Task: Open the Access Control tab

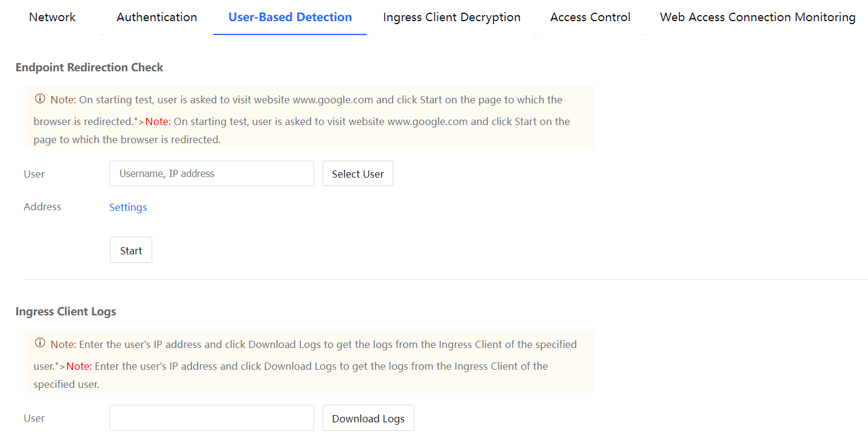Action: [x=590, y=17]
